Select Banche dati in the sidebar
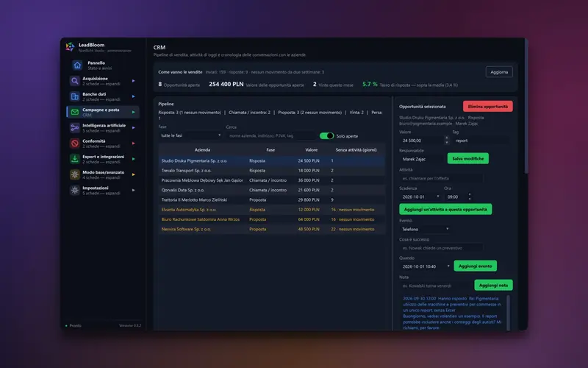 coord(103,96)
